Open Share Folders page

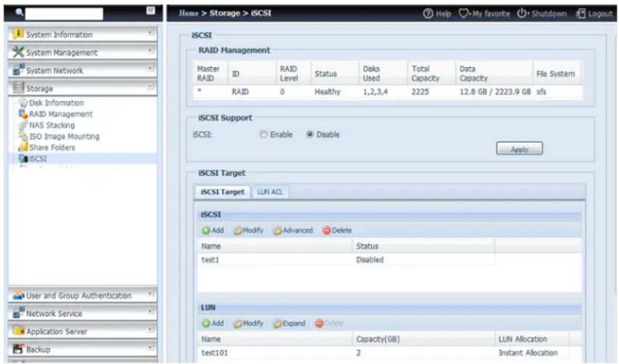[x=52, y=147]
